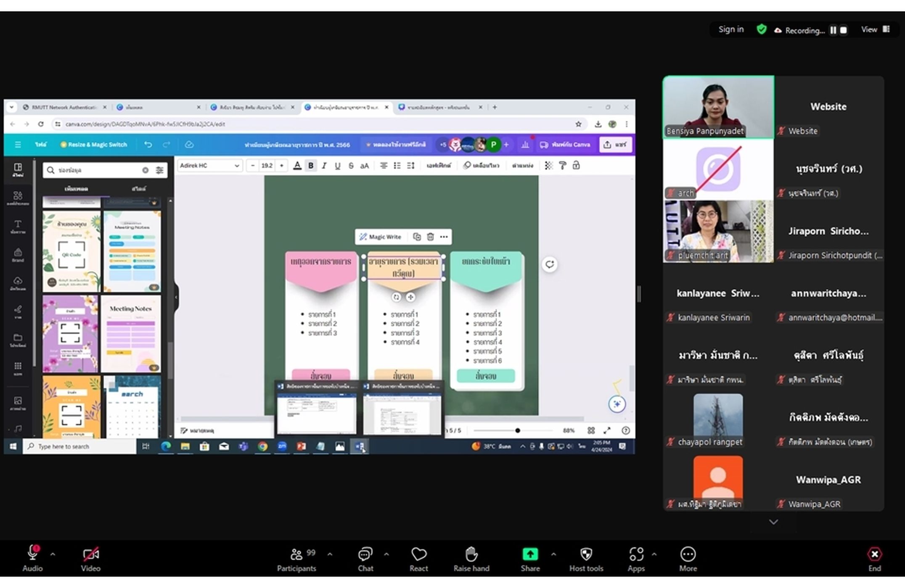
Task: Click the copy style paint roller icon
Action: tap(562, 166)
